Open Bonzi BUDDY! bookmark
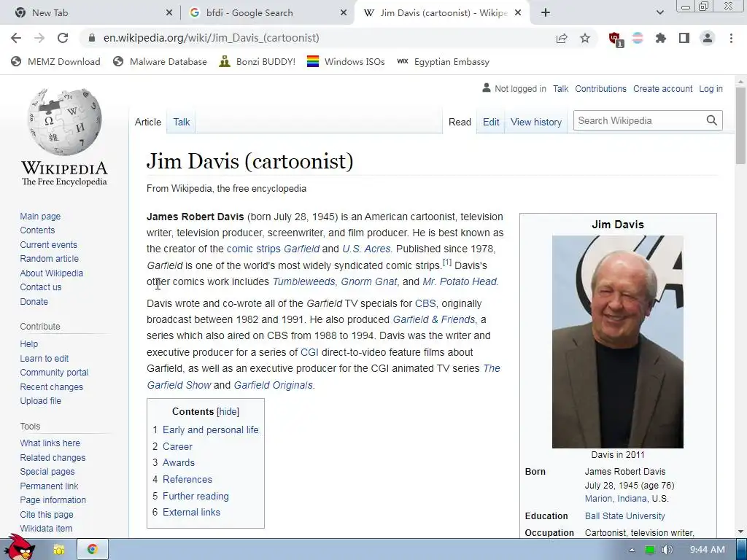The image size is (747, 560). 258,62
